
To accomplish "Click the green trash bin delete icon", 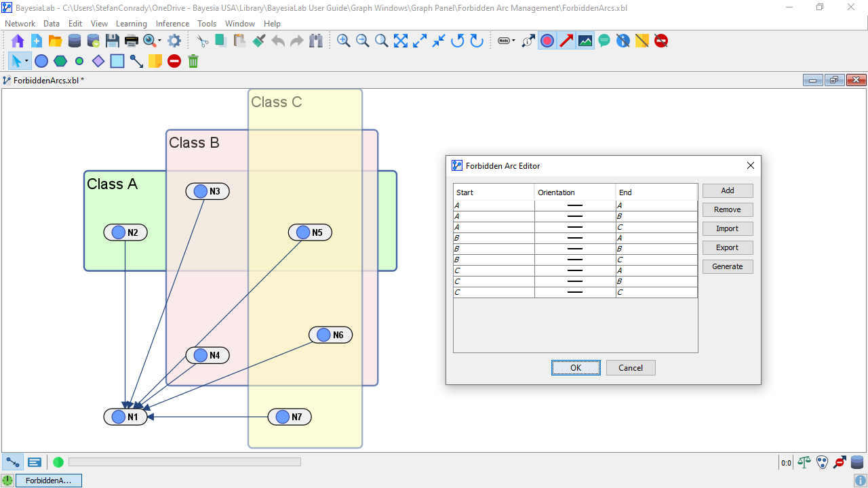I will tap(193, 61).
